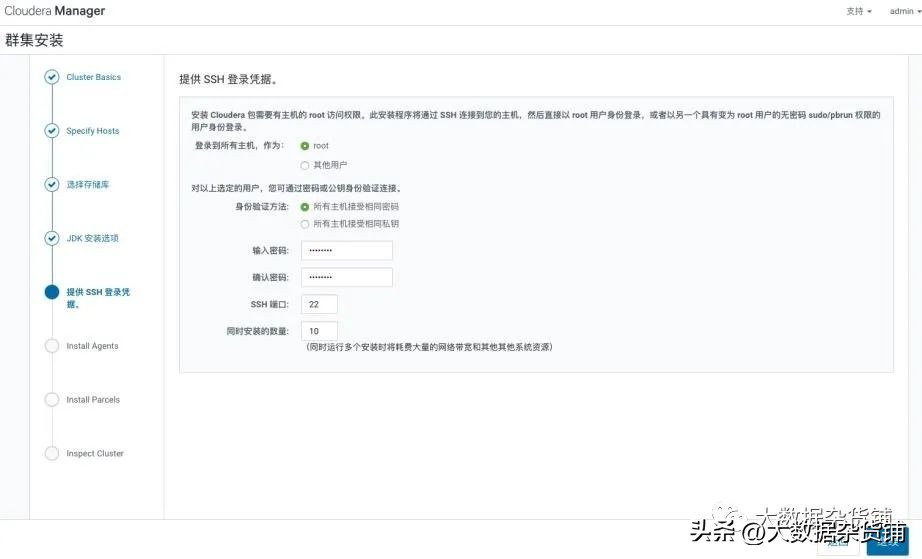Select 其他用户 login option
The width and height of the screenshot is (922, 559).
pyautogui.click(x=305, y=165)
